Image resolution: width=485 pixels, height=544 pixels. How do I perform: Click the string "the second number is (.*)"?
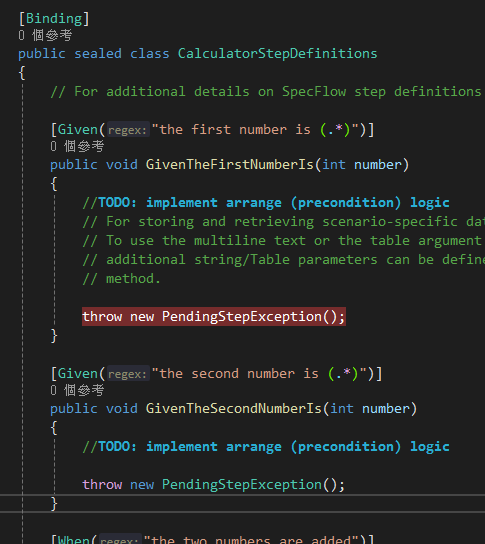(259, 374)
